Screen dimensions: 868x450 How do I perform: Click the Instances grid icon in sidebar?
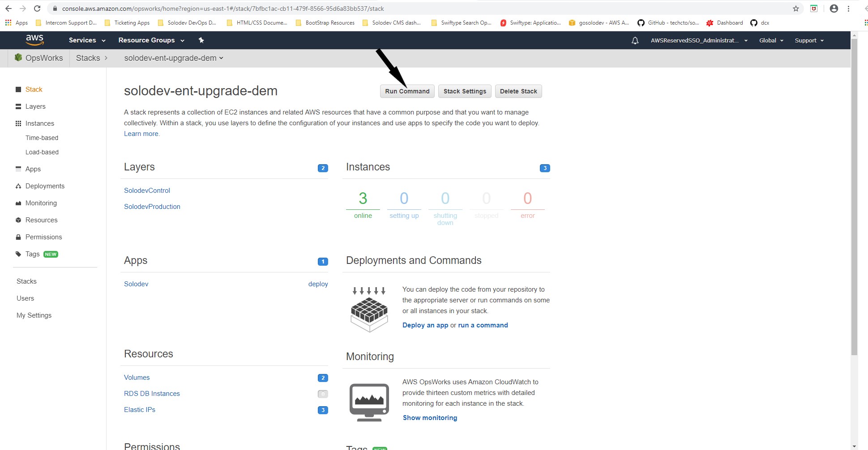coord(18,123)
